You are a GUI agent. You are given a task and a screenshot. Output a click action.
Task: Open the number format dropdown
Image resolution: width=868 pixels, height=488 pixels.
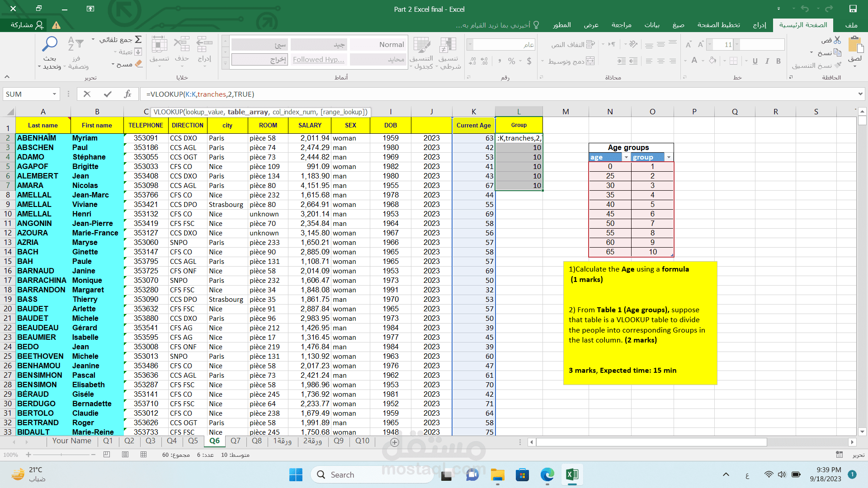point(470,44)
